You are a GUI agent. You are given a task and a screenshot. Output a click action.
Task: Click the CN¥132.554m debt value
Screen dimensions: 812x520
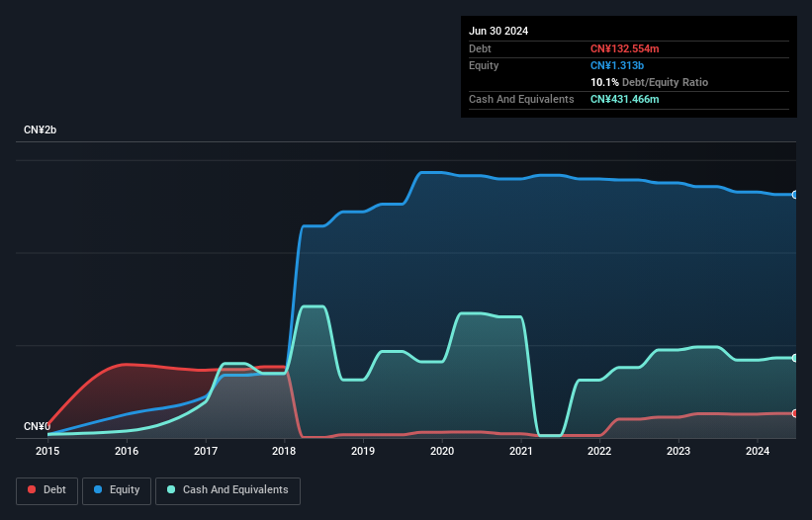624,48
